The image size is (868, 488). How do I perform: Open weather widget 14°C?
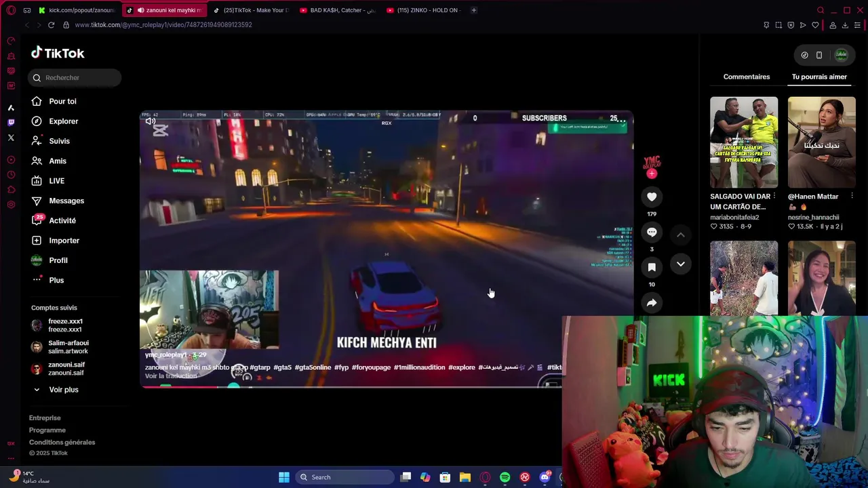[x=28, y=477]
